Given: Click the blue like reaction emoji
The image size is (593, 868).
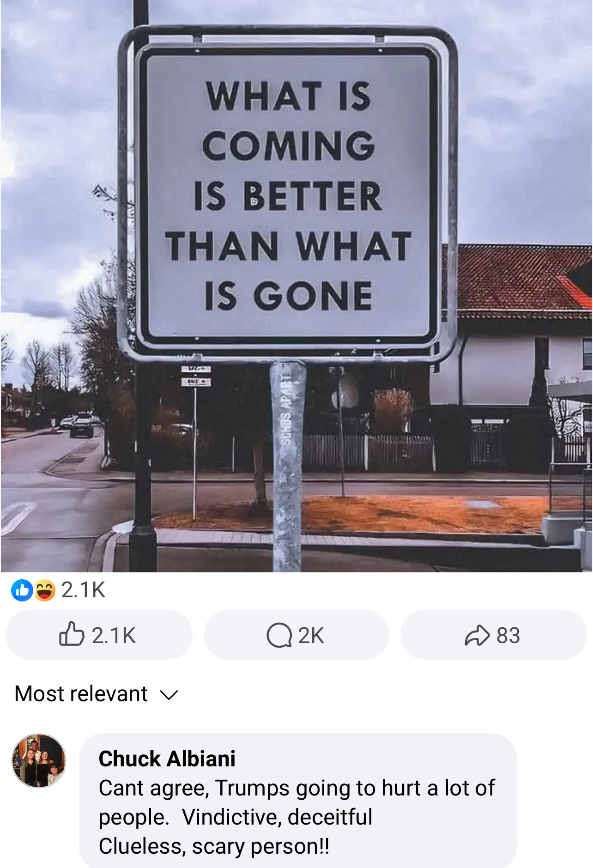Looking at the screenshot, I should point(22,590).
